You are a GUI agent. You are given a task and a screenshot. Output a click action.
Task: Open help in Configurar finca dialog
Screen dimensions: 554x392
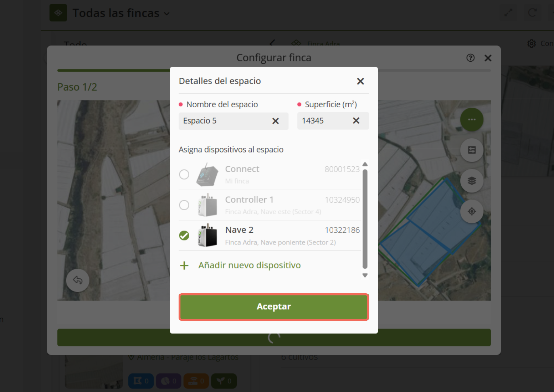click(x=471, y=58)
